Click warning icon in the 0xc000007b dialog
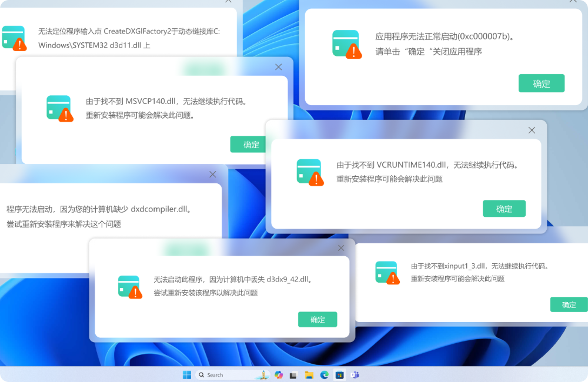Image resolution: width=588 pixels, height=382 pixels. tap(347, 44)
